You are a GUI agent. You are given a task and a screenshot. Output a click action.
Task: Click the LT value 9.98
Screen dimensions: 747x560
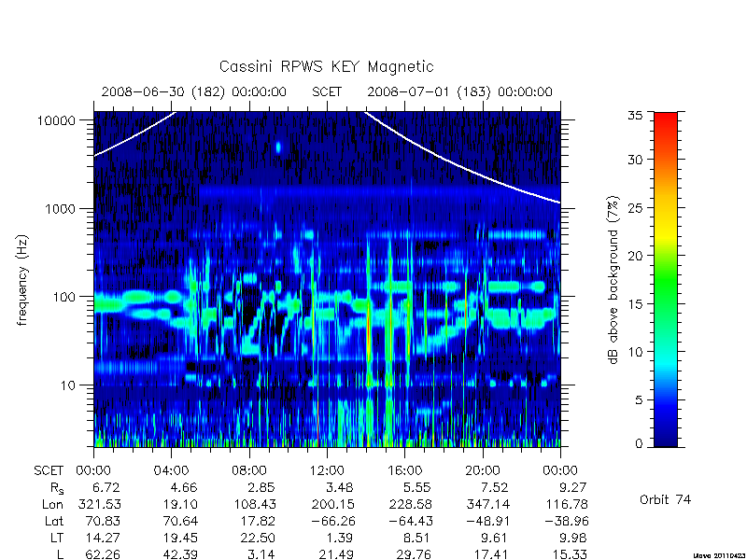pos(572,538)
